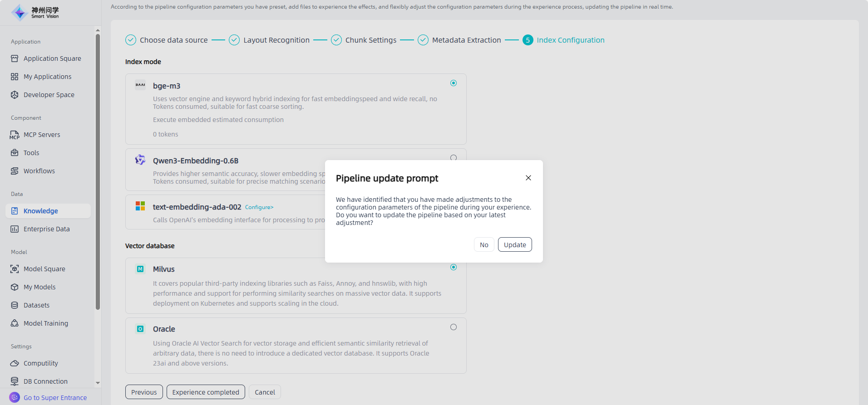This screenshot has height=405, width=868.
Task: Select the Milvus vector database radio
Action: click(453, 267)
